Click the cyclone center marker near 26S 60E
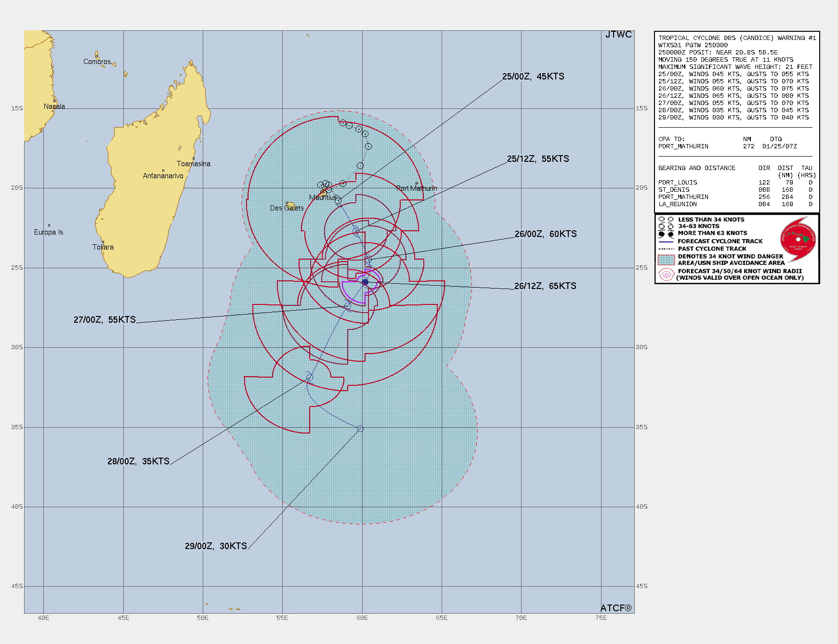 coord(365,282)
